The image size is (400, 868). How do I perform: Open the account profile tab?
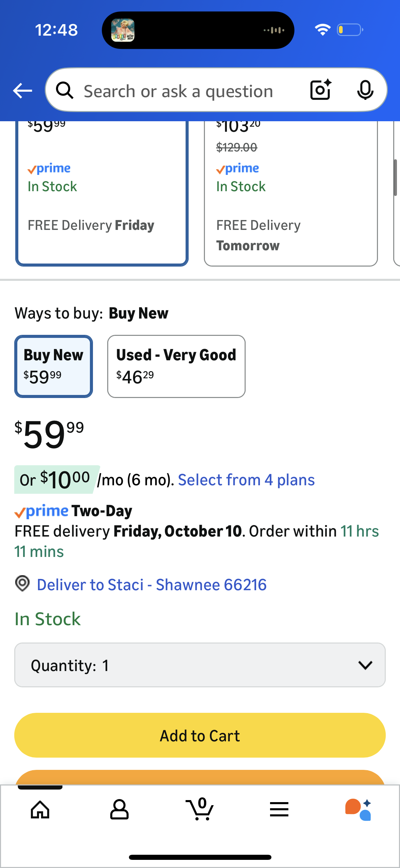[119, 810]
